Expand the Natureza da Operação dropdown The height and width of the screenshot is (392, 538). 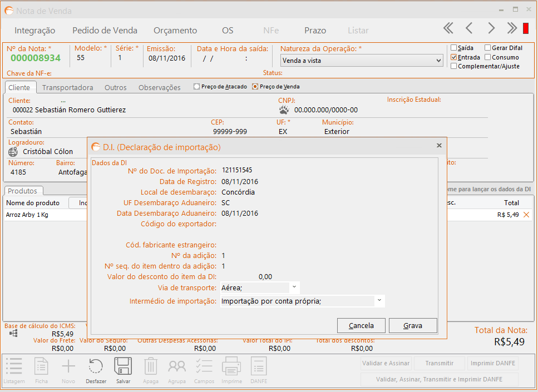click(438, 61)
